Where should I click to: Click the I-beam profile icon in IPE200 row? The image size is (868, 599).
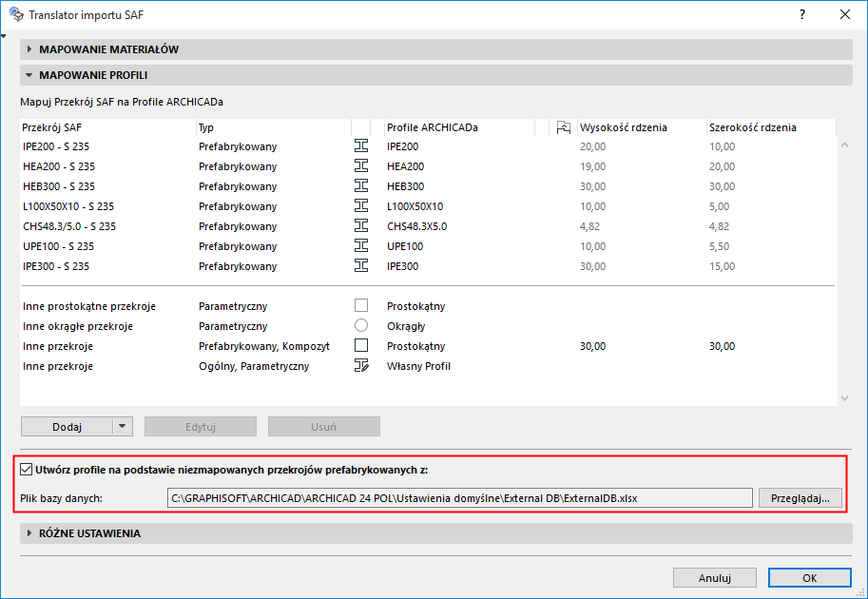pyautogui.click(x=361, y=146)
